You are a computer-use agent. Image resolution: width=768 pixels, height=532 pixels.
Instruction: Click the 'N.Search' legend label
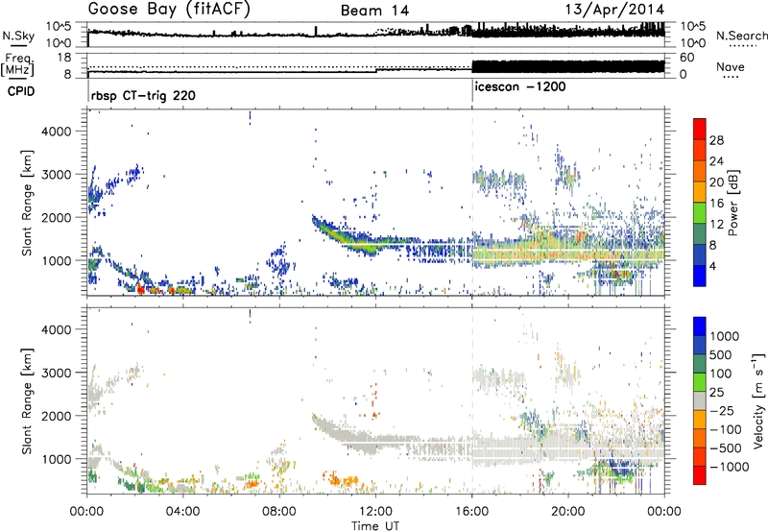741,36
